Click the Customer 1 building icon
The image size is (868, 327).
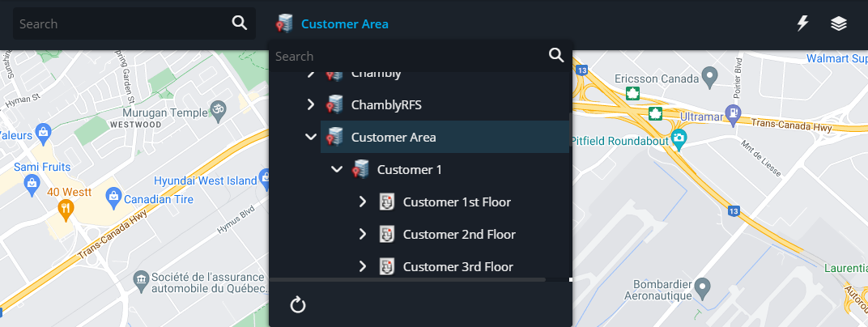coord(361,169)
